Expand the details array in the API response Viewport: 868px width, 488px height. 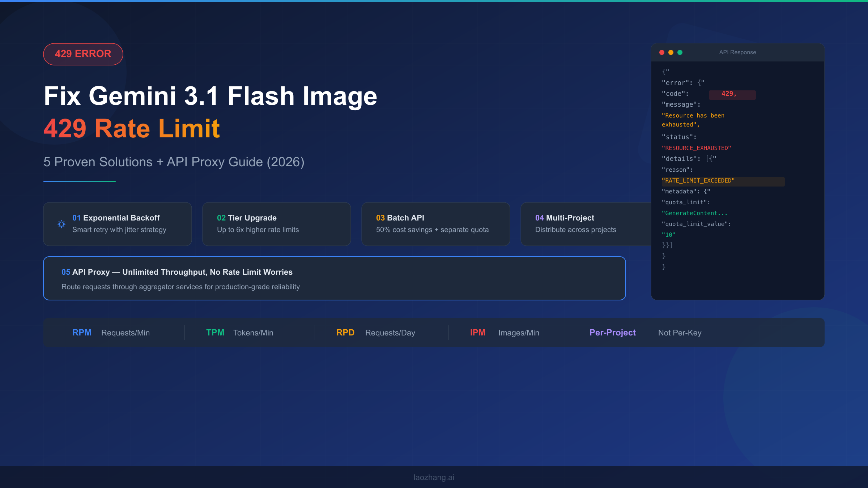(688, 158)
